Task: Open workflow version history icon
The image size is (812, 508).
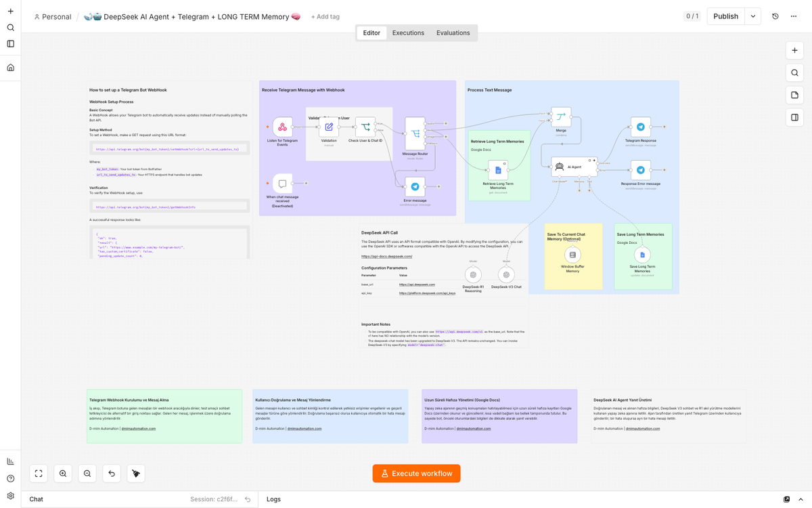Action: coord(775,16)
